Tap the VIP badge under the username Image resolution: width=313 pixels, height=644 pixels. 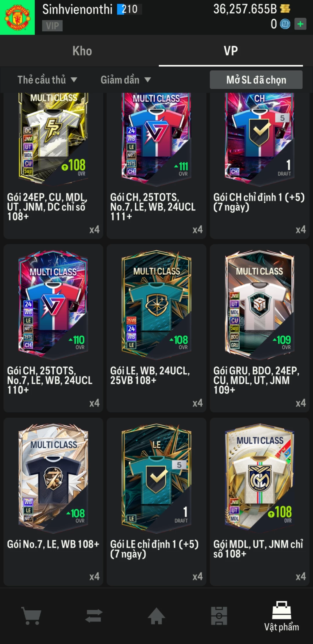(x=52, y=26)
